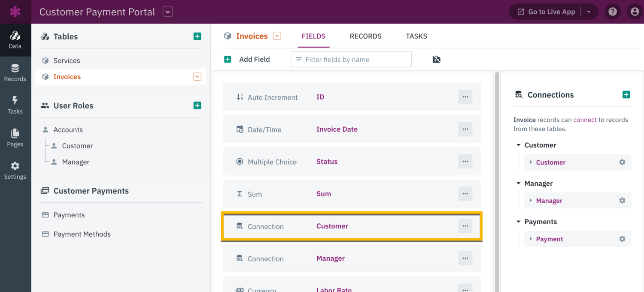
Task: Open gear settings for Customer connection
Action: (622, 162)
